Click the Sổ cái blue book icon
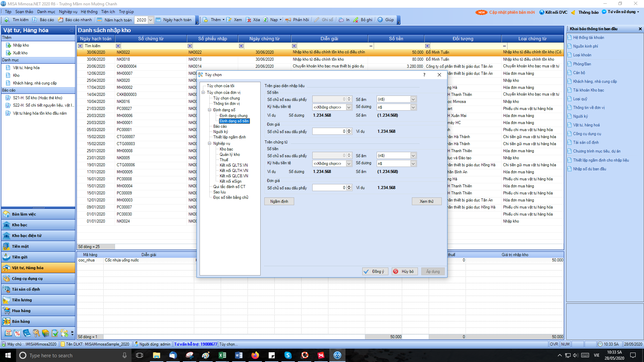The image size is (644, 362). 27,333
